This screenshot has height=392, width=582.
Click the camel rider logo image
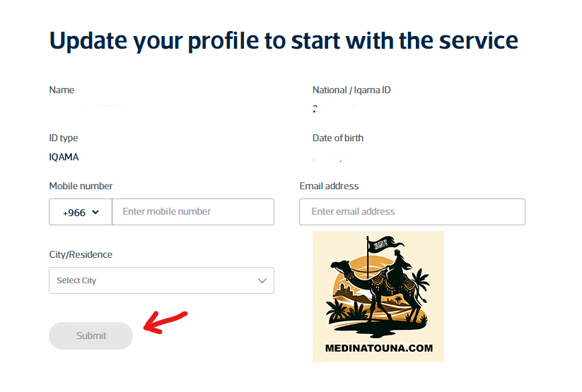378,290
